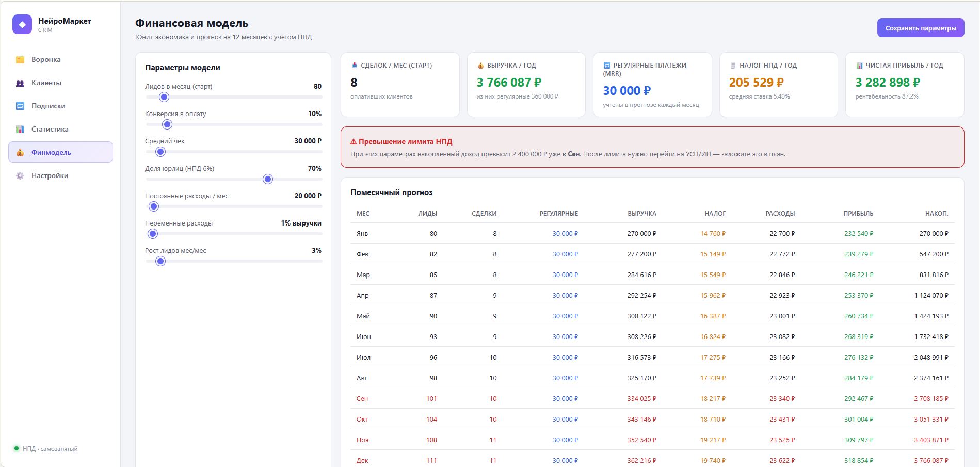Click the receipt icon on Налог НПД card
980x467 pixels.
click(733, 66)
